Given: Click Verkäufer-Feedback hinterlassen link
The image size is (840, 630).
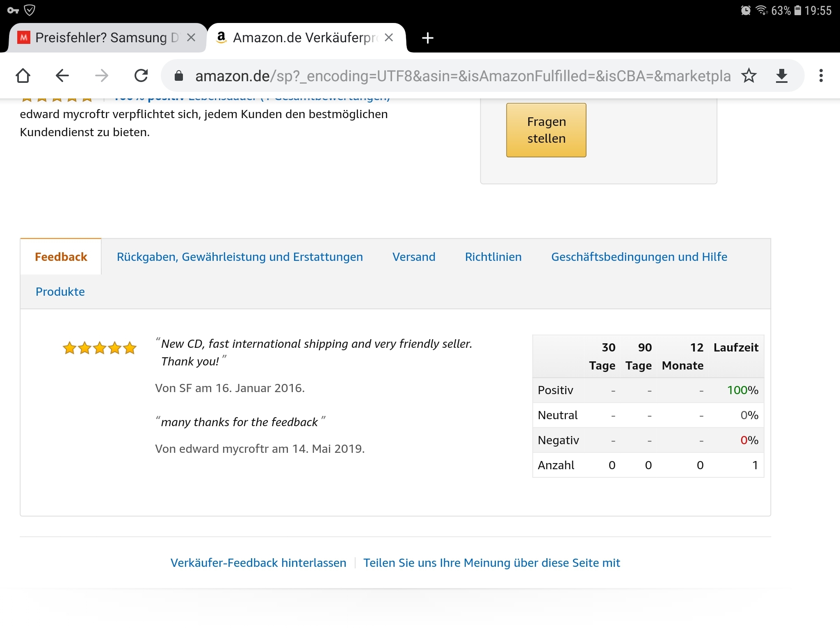Looking at the screenshot, I should pyautogui.click(x=258, y=563).
